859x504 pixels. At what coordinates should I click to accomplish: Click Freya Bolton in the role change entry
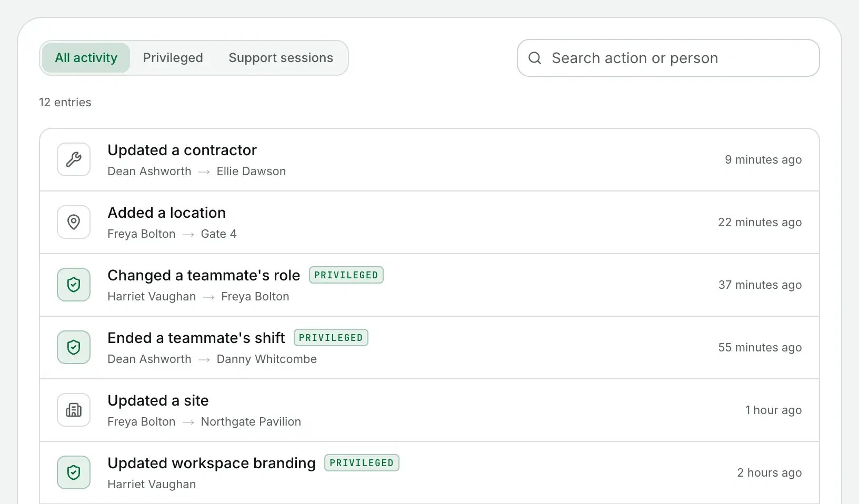coord(255,297)
